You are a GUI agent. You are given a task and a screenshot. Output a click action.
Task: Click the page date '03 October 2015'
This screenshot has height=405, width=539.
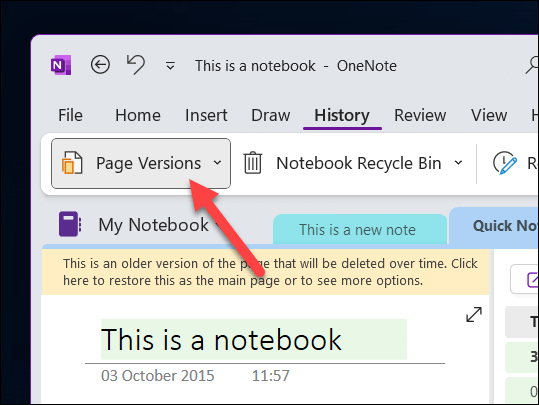[x=157, y=375]
